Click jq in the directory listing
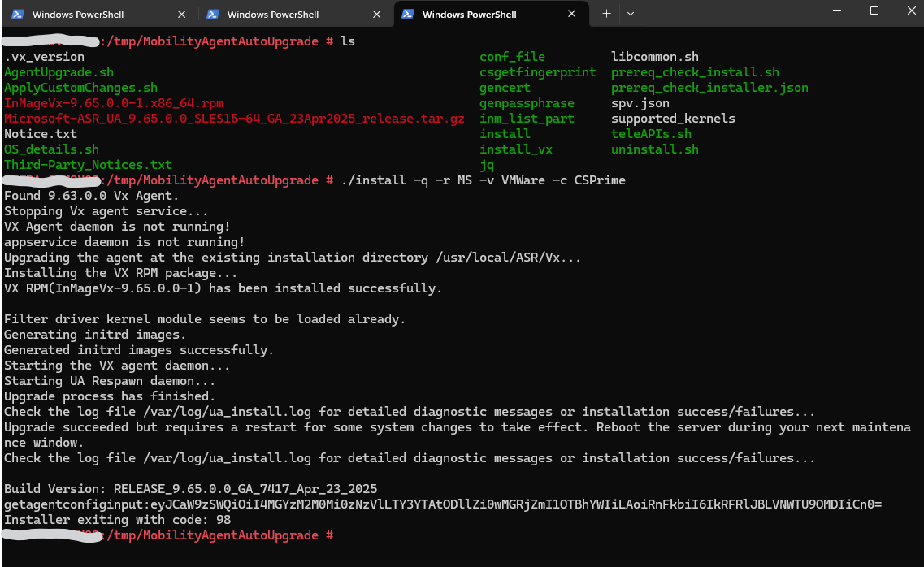Viewport: 924px width, 567px height. [x=487, y=165]
